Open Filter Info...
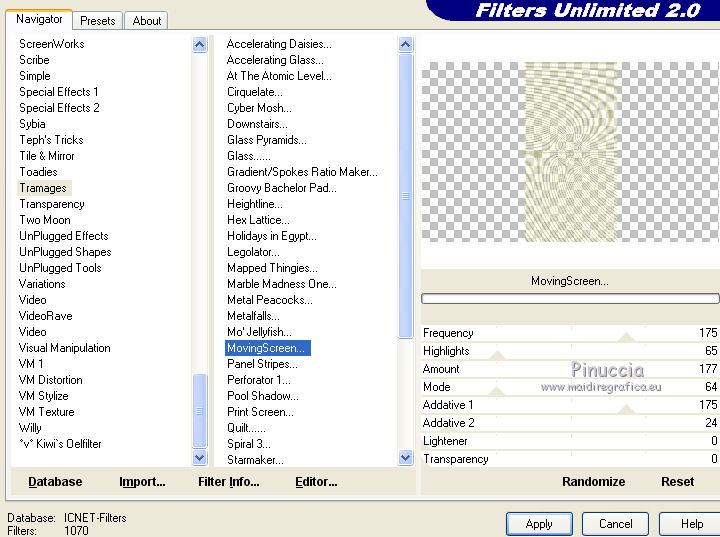 click(229, 481)
